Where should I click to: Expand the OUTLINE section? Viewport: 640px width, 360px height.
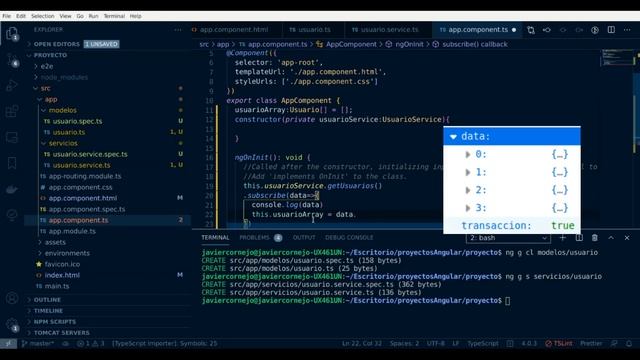pos(108,300)
